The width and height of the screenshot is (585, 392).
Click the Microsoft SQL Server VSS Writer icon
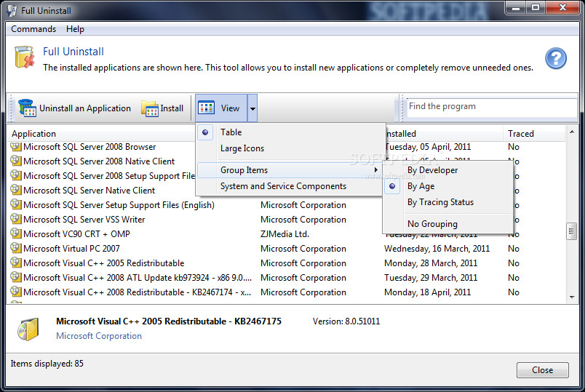pos(16,220)
